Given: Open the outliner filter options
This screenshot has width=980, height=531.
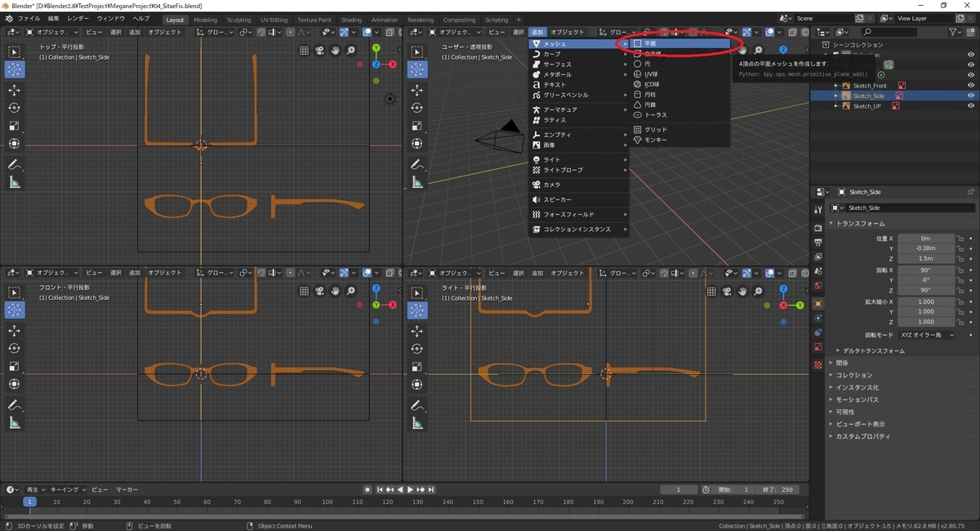Looking at the screenshot, I should click(x=957, y=32).
